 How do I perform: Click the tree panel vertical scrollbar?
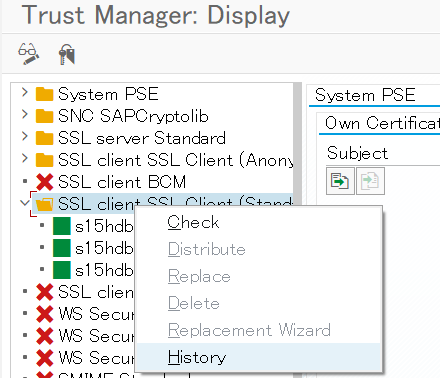click(297, 230)
